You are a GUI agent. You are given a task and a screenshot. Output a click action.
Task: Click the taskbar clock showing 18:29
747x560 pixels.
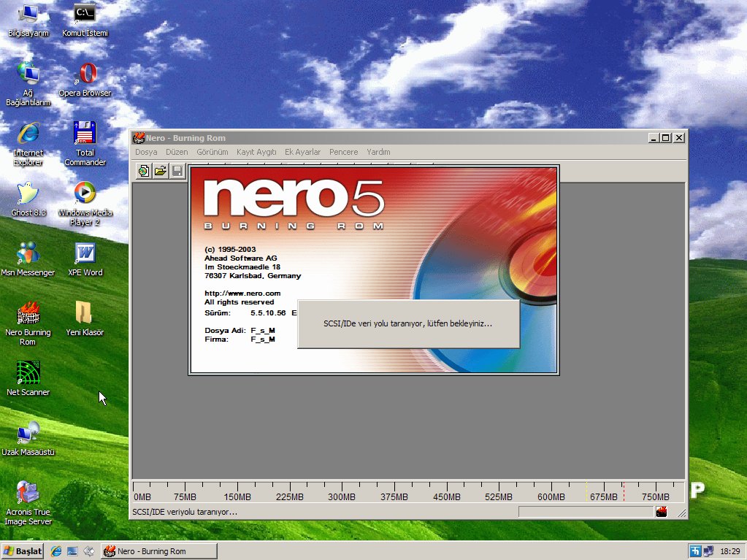tap(730, 551)
